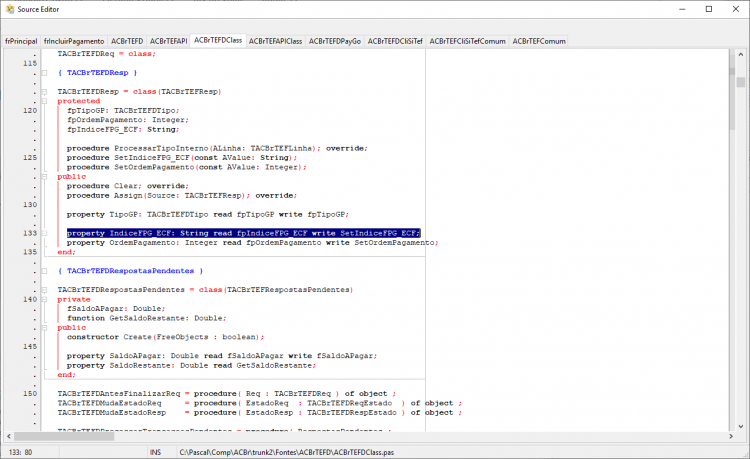Collapse the TACBrTEFDResp class fold marker
Viewport: 750px width, 459px height.
pyautogui.click(x=44, y=92)
